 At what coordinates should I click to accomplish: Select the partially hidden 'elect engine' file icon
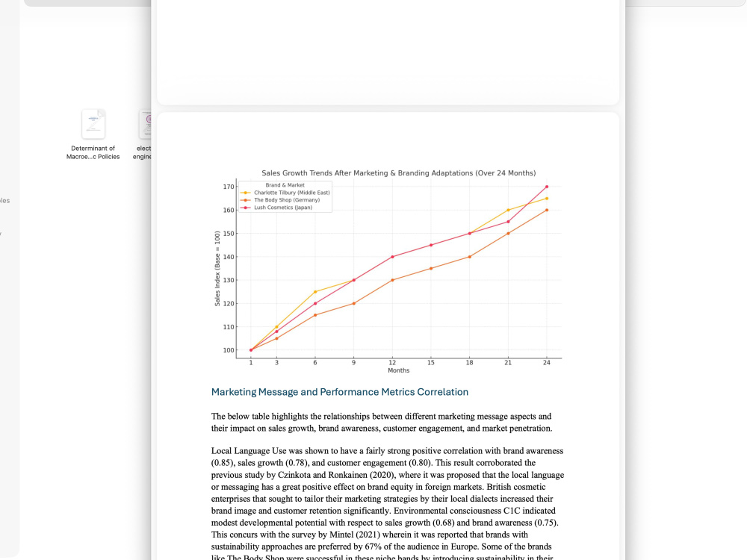click(146, 124)
